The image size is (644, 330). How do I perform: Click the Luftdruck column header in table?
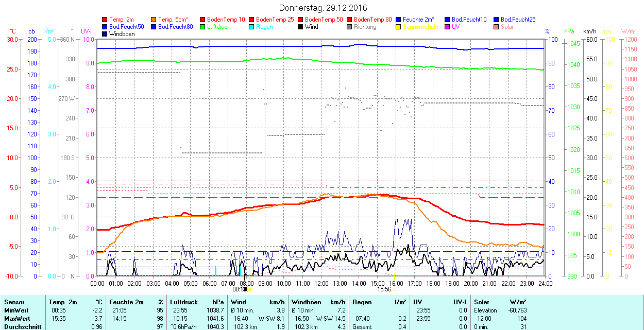[183, 302]
